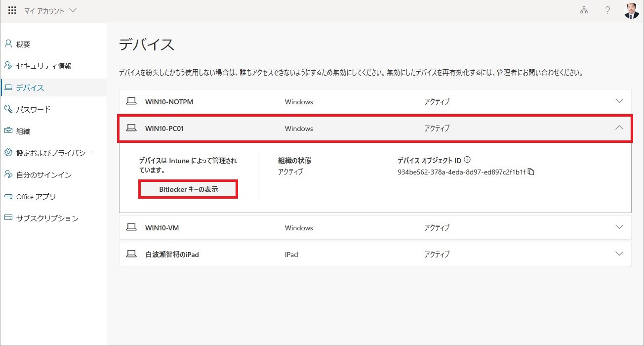
Task: Open パスワード in the sidebar
Action: tap(53, 109)
